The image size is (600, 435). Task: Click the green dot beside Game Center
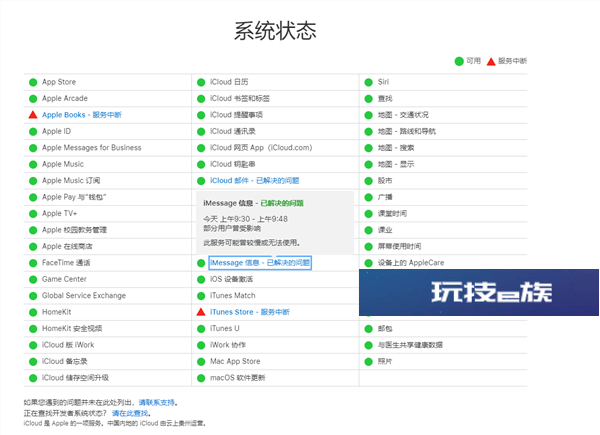[33, 279]
